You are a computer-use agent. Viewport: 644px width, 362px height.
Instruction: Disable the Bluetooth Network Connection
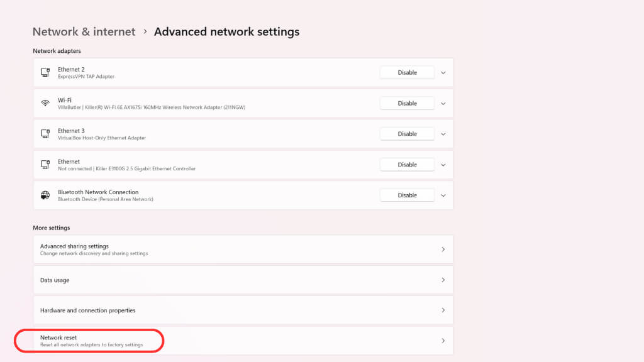point(407,195)
